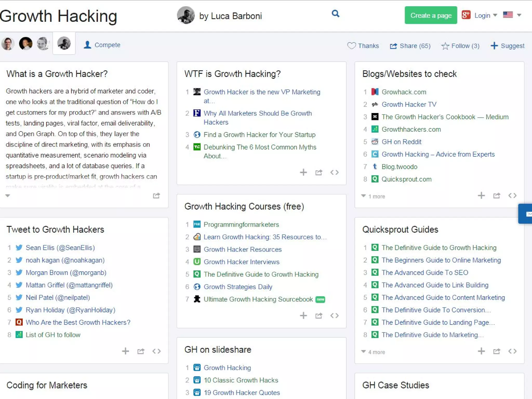Toggle the Thanks heart
Screen dimensions: 532x399
click(351, 46)
